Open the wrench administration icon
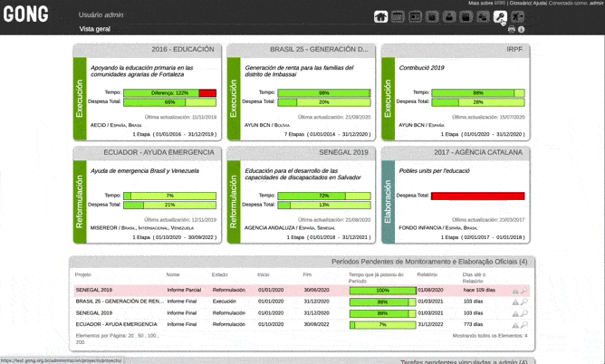 tap(500, 16)
